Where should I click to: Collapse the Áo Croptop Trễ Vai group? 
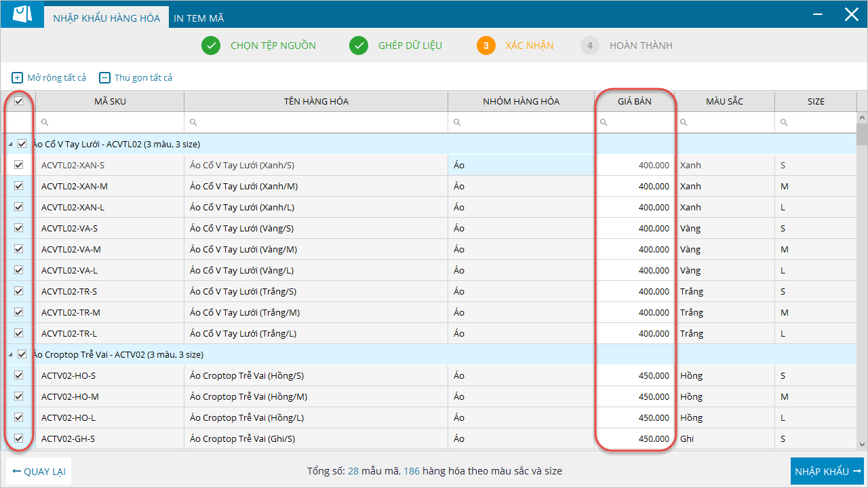tap(10, 355)
